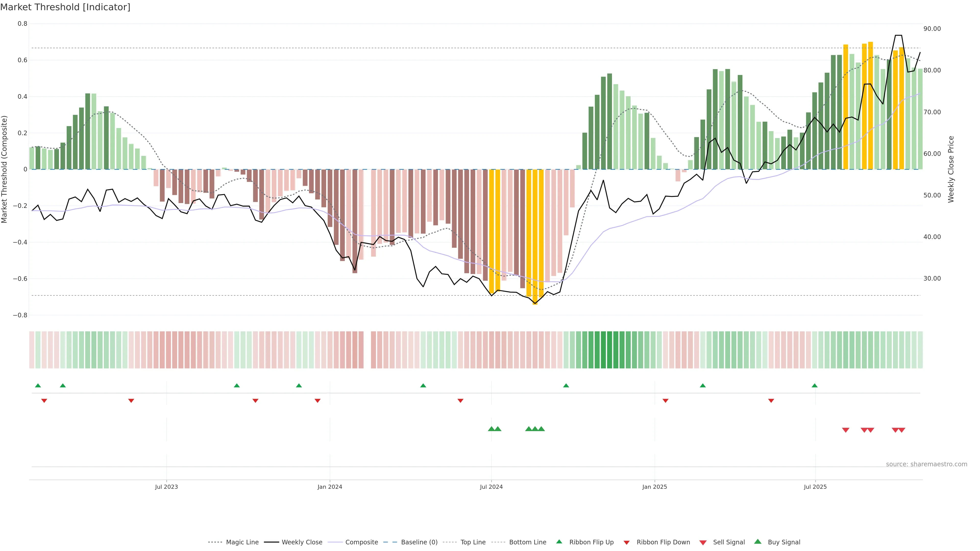Click the Jul 2024 x-axis label
This screenshot has width=980, height=551.
pos(491,487)
